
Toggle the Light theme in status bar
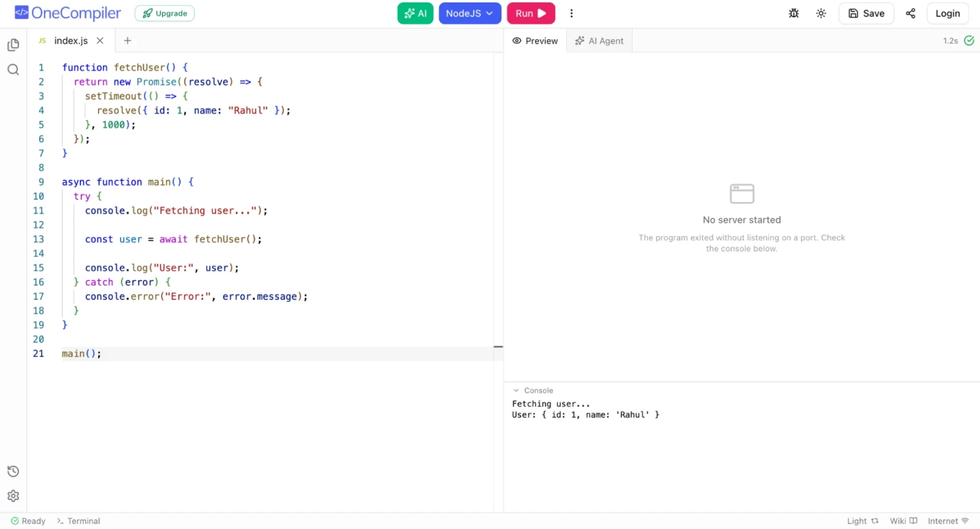[x=862, y=521]
